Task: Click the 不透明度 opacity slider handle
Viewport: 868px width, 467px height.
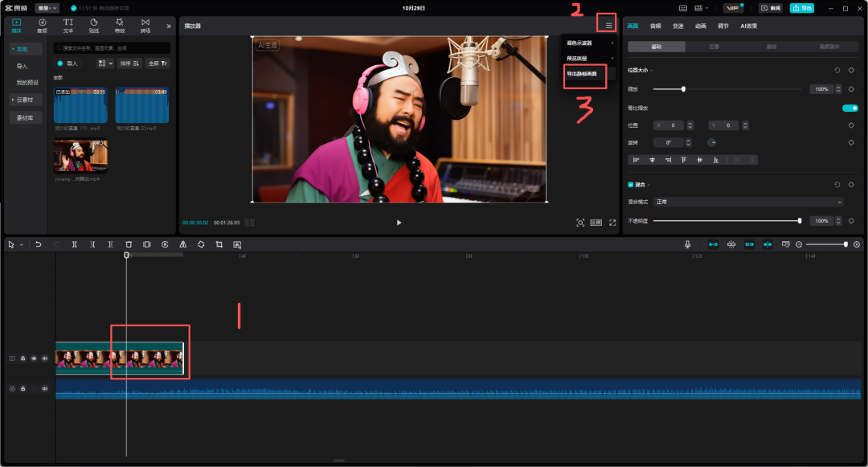Action: [x=799, y=220]
